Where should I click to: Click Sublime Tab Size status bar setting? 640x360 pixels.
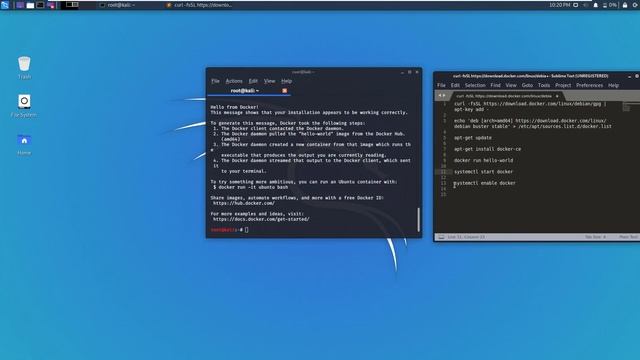596,237
